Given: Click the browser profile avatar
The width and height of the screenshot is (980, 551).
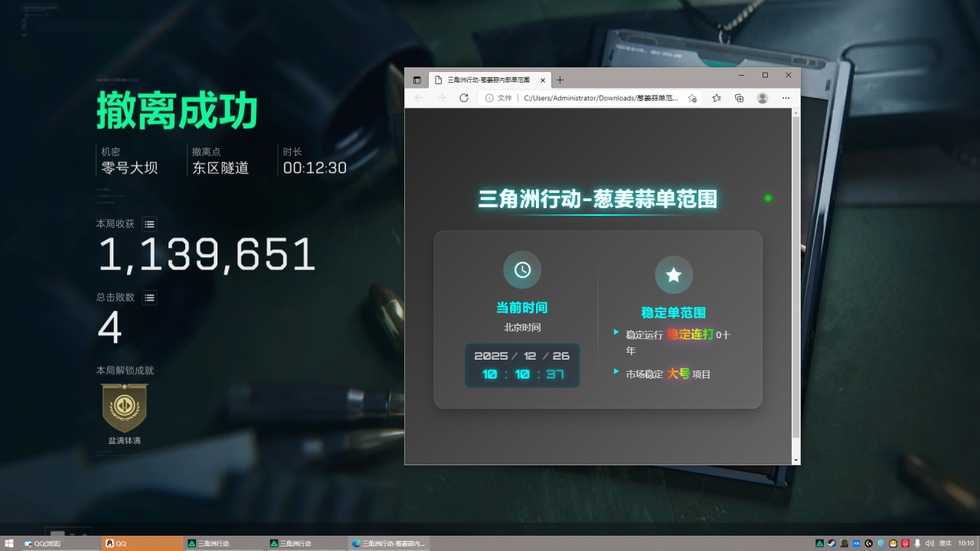Looking at the screenshot, I should point(762,98).
